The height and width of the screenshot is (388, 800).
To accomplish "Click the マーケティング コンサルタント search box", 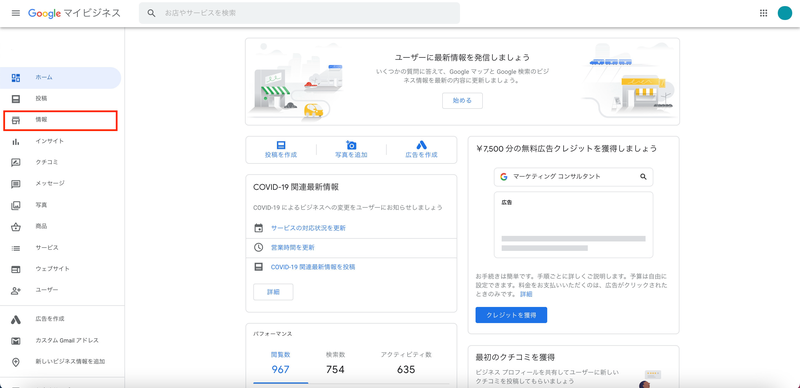I will click(x=573, y=177).
